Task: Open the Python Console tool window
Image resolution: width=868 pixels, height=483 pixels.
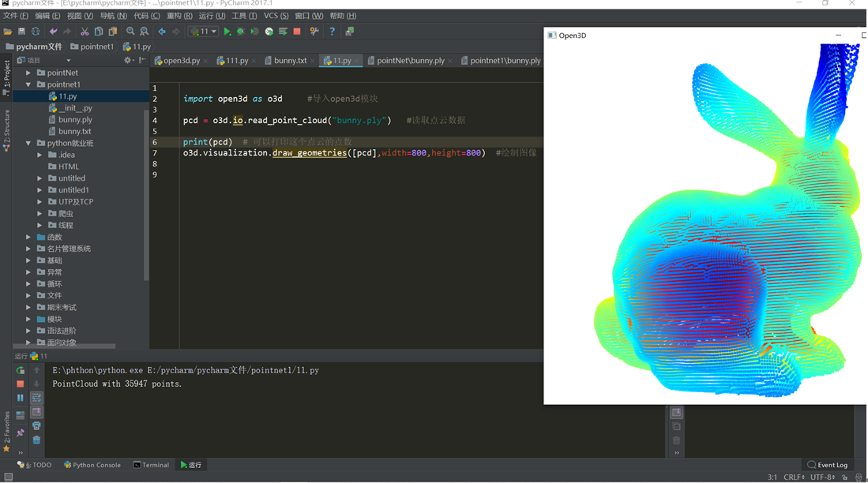Action: pyautogui.click(x=92, y=465)
